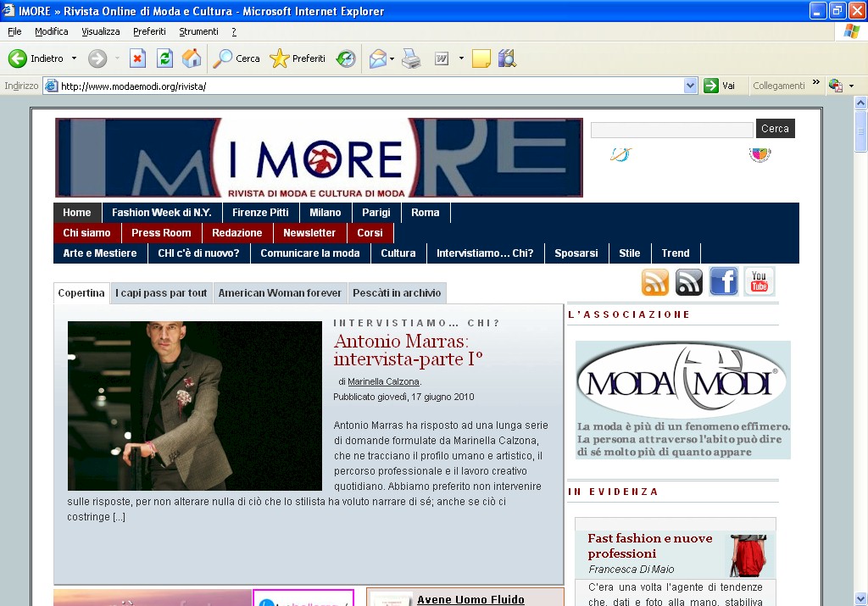Click the black RSS feed icon
868x606 pixels.
tap(689, 281)
